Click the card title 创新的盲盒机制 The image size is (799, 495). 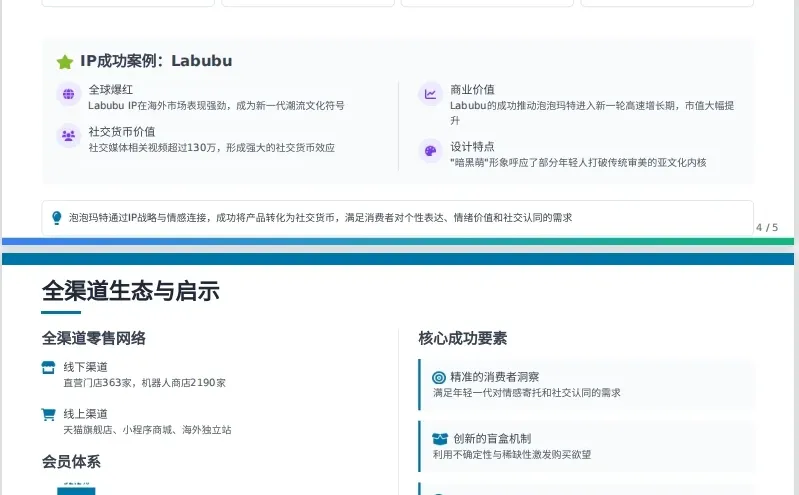click(x=492, y=438)
